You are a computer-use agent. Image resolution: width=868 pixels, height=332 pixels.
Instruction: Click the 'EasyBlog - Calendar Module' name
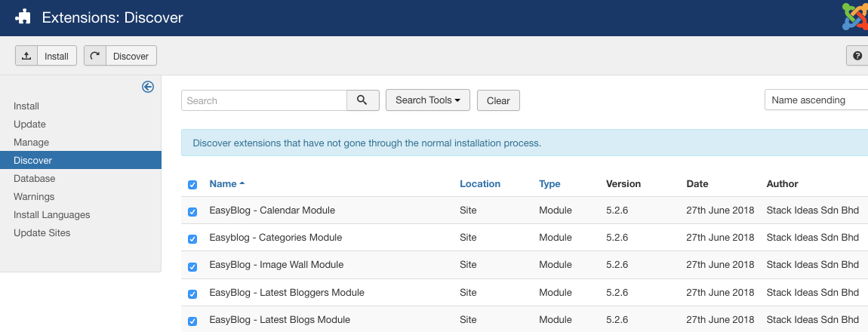click(272, 211)
